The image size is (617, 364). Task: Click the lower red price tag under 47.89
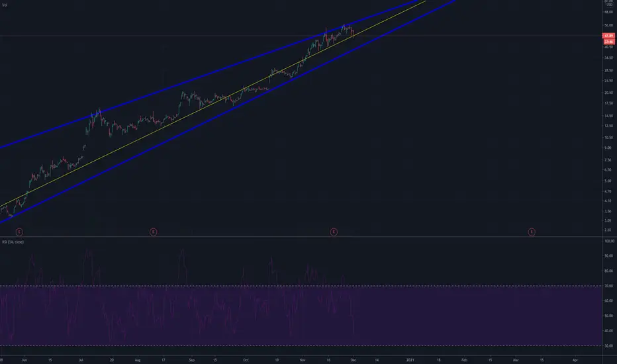coord(608,41)
